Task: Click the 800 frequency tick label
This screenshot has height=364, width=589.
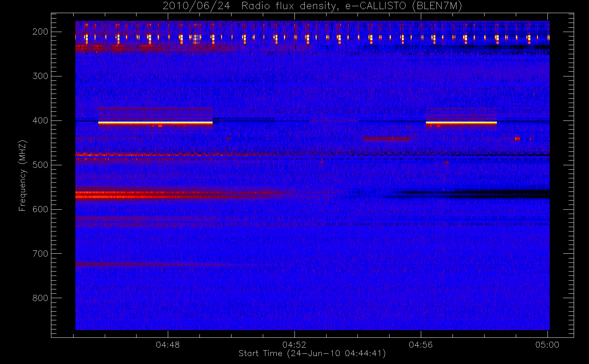Action: 40,298
